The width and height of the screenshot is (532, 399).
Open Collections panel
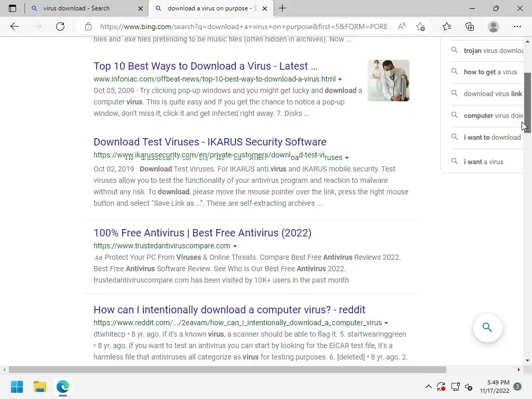tap(470, 26)
